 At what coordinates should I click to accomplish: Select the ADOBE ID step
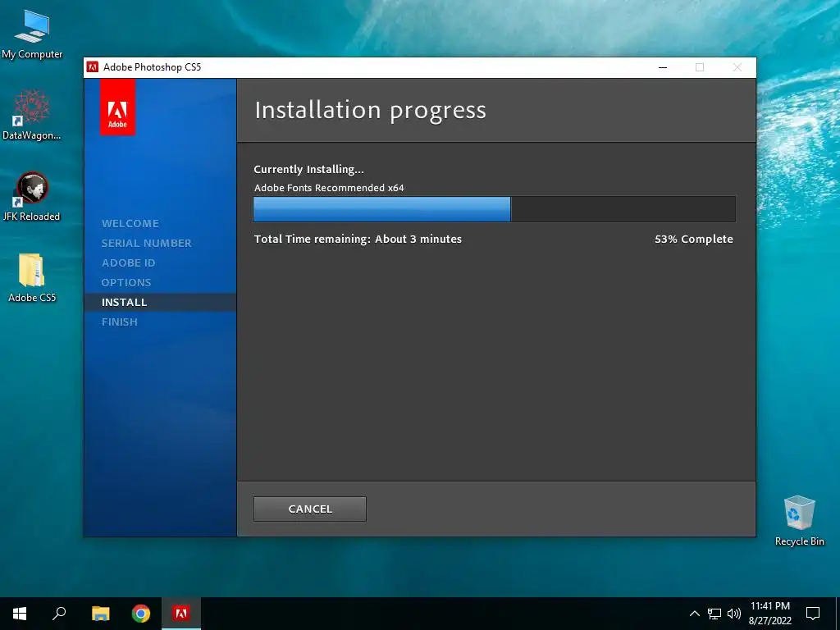tap(128, 263)
